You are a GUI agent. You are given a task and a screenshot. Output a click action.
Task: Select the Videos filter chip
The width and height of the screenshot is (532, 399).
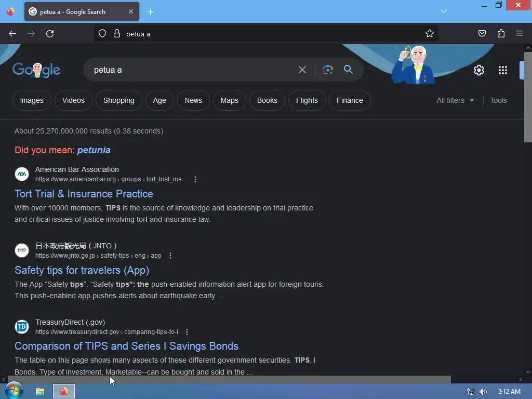[x=73, y=100]
